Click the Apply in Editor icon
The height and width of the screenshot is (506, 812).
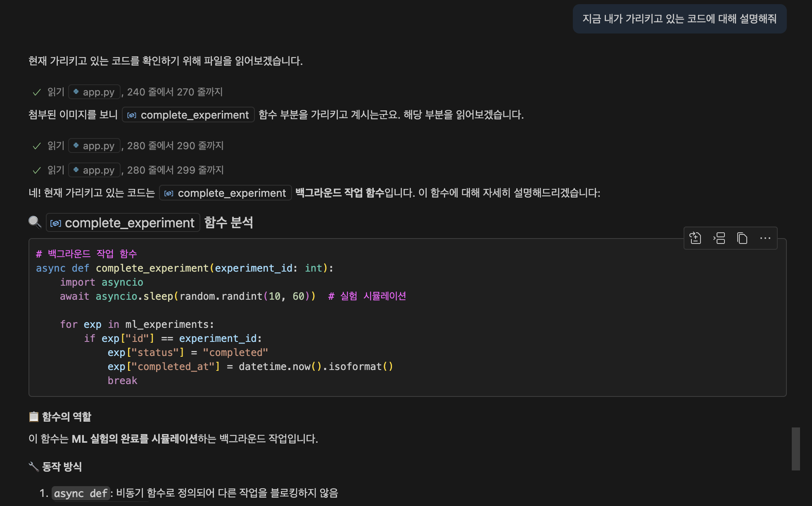pos(696,238)
